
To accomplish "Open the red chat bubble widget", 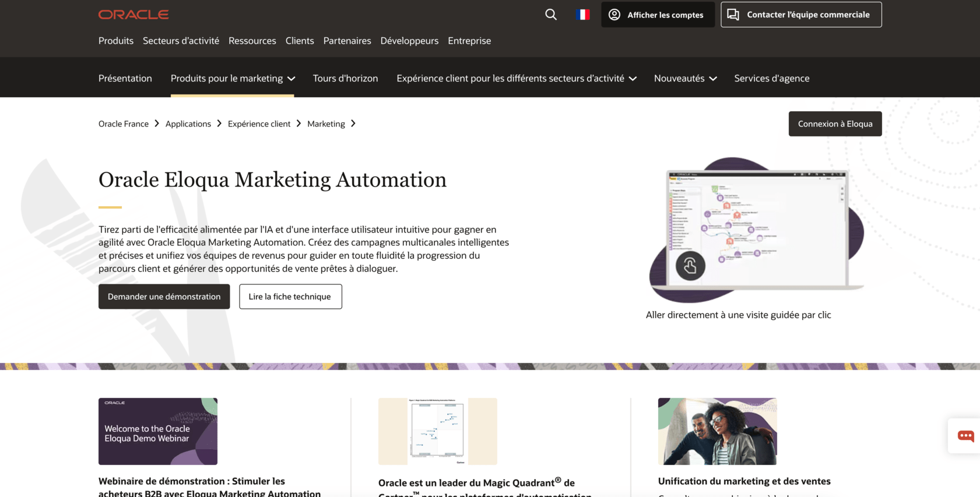I will (x=965, y=436).
